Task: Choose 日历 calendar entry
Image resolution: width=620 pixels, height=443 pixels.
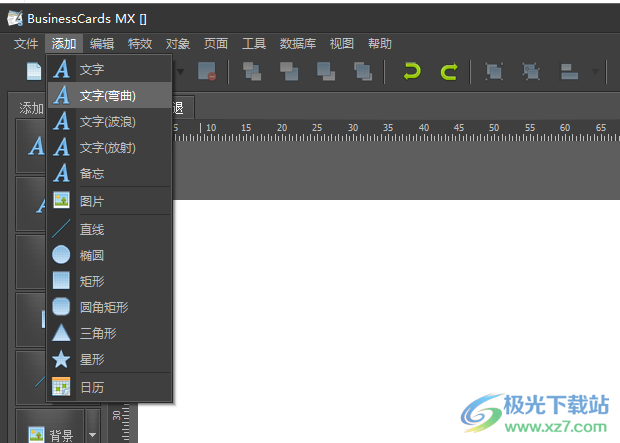Action: [110, 387]
